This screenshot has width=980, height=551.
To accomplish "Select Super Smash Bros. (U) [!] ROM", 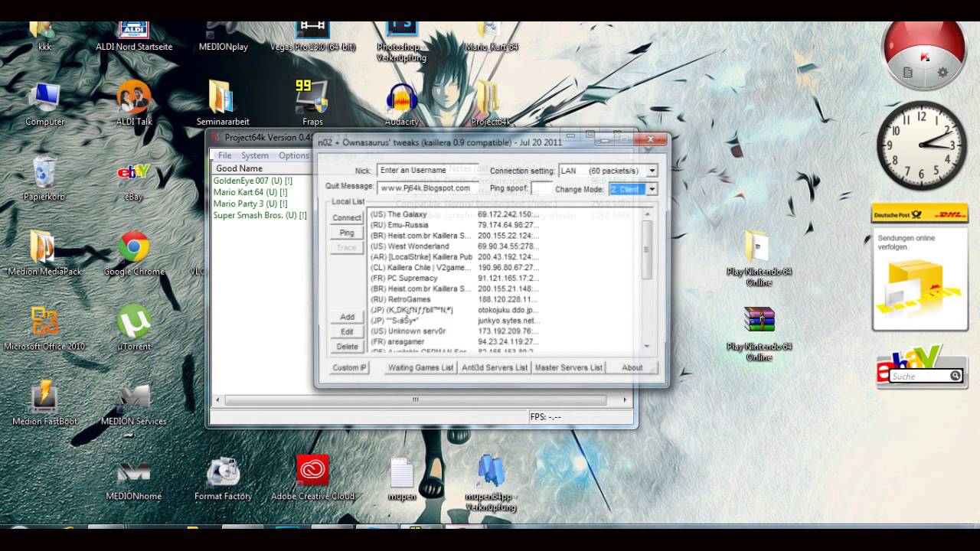I will [x=260, y=215].
